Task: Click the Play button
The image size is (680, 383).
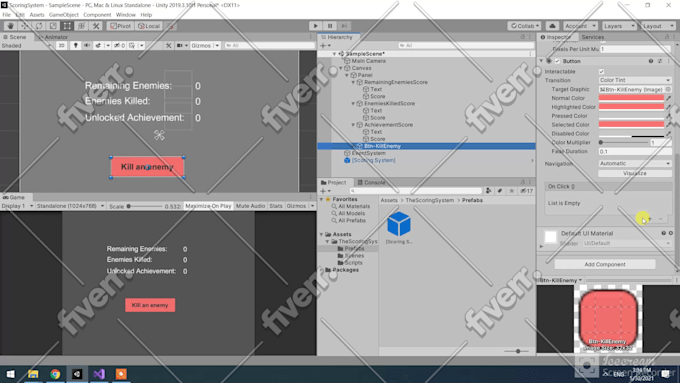Action: (x=316, y=26)
